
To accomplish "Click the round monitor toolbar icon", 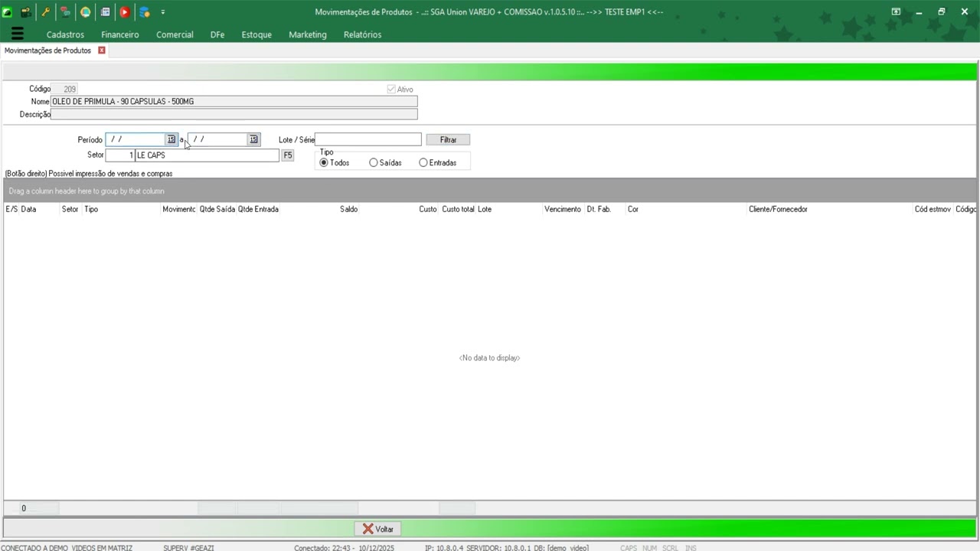I will pyautogui.click(x=86, y=12).
